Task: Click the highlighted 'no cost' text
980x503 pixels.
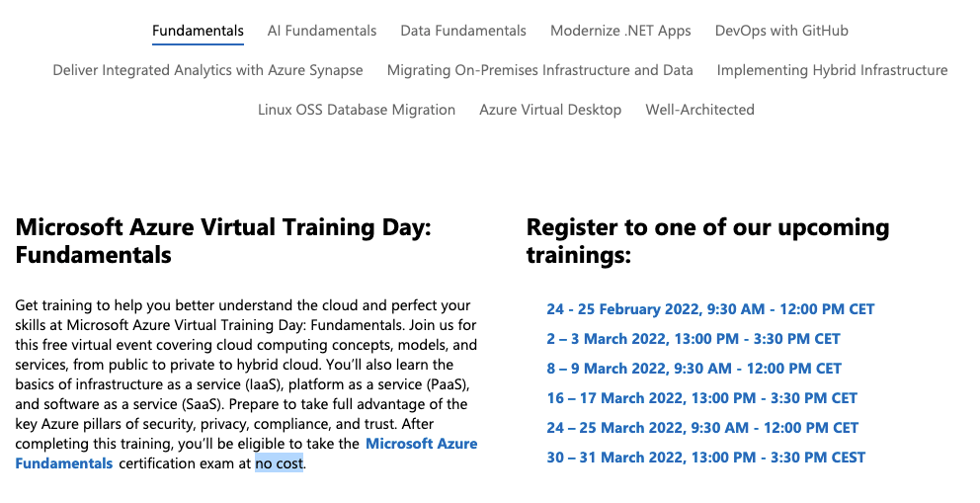Action: [279, 463]
